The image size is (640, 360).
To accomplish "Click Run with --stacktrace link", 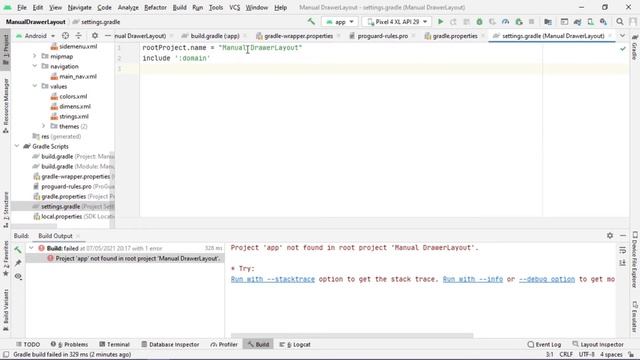I will tap(273, 279).
